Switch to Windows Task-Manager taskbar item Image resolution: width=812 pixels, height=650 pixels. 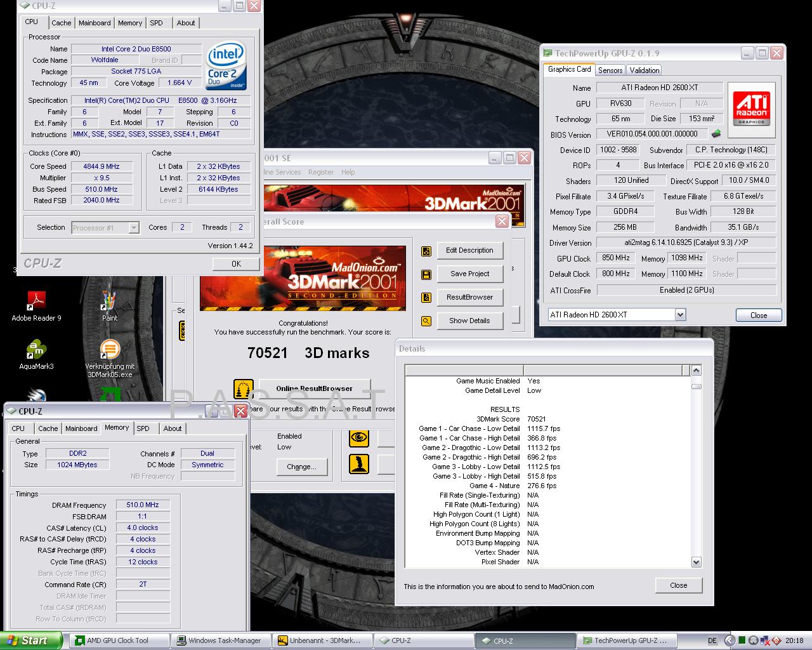click(221, 640)
